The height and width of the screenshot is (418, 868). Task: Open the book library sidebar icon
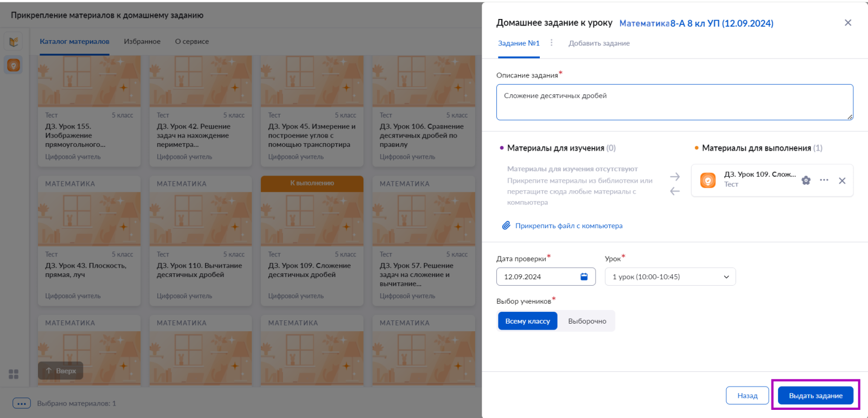pyautogui.click(x=14, y=42)
